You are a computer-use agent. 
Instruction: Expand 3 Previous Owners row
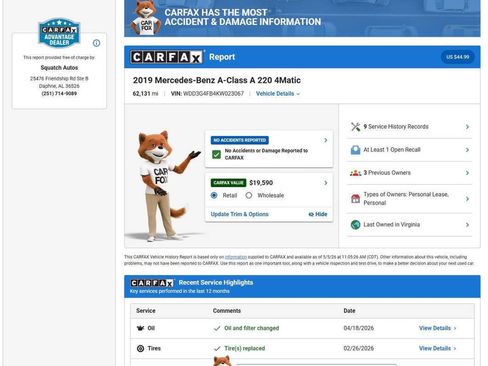[409, 173]
